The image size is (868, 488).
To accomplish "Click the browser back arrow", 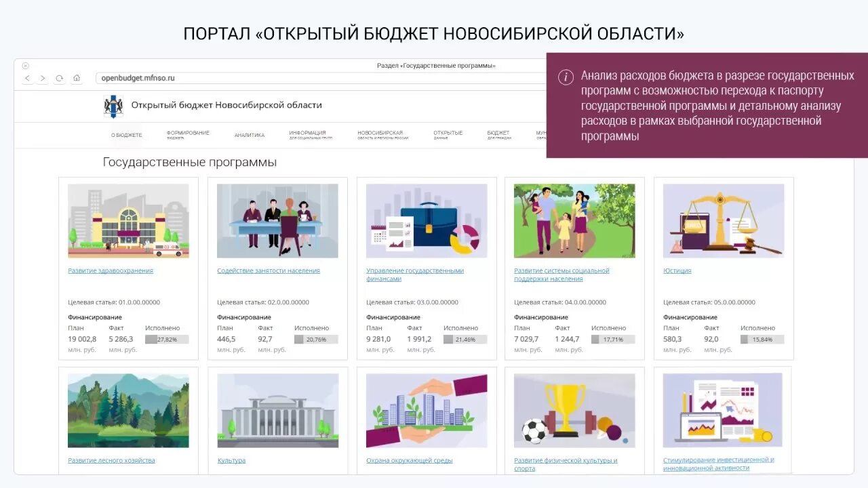I will point(27,78).
